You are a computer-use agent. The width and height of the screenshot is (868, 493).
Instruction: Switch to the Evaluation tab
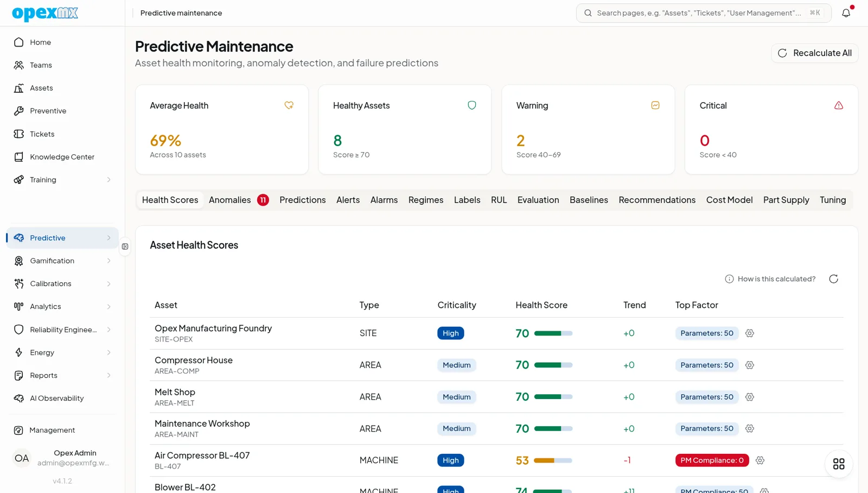coord(538,200)
